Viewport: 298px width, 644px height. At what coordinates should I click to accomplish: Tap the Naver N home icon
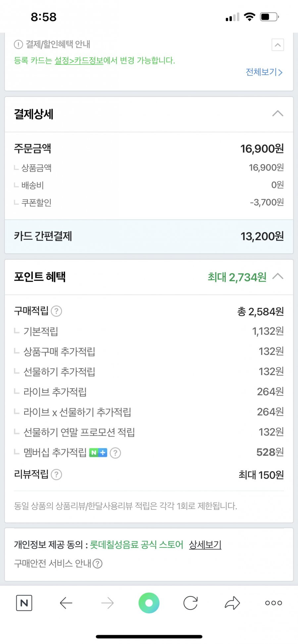click(24, 603)
